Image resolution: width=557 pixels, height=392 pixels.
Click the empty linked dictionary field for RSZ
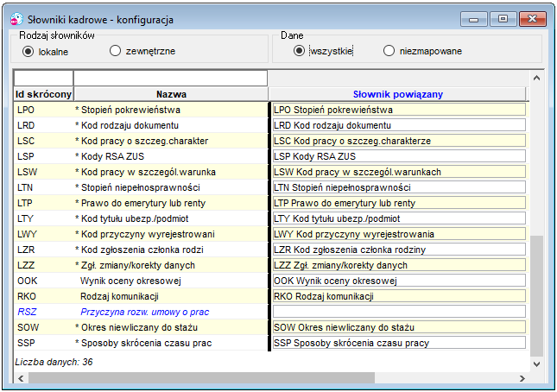point(399,312)
